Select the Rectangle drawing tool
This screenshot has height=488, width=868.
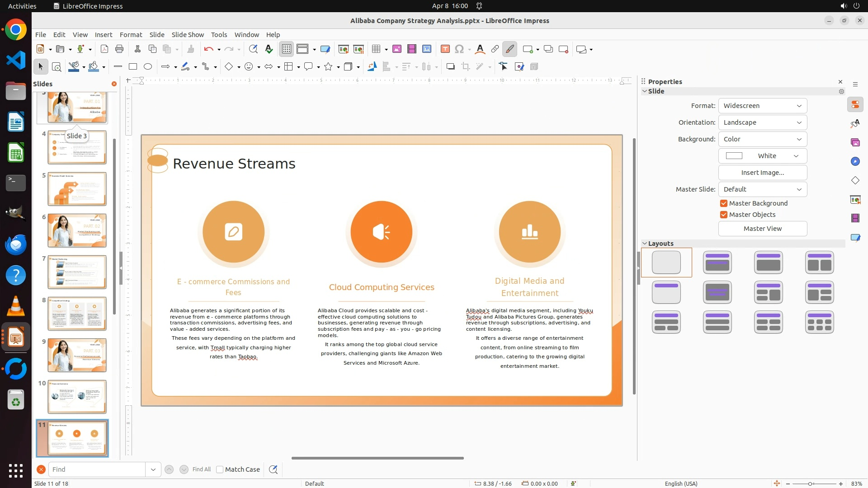pyautogui.click(x=132, y=67)
